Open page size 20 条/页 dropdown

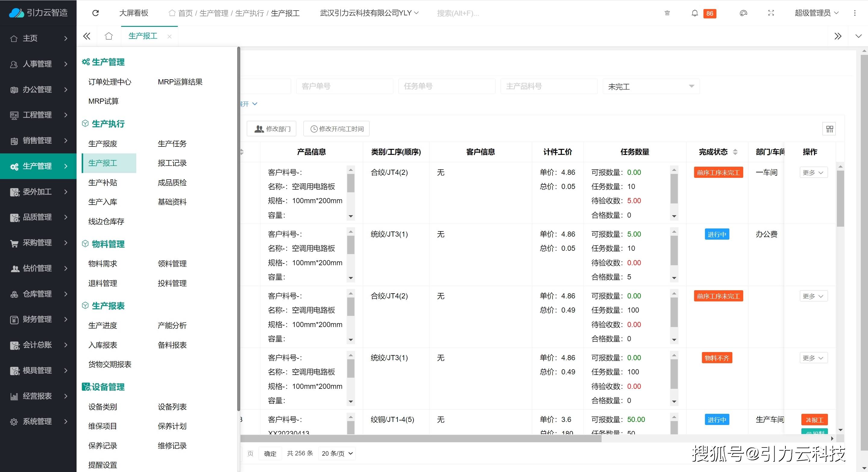[337, 454]
